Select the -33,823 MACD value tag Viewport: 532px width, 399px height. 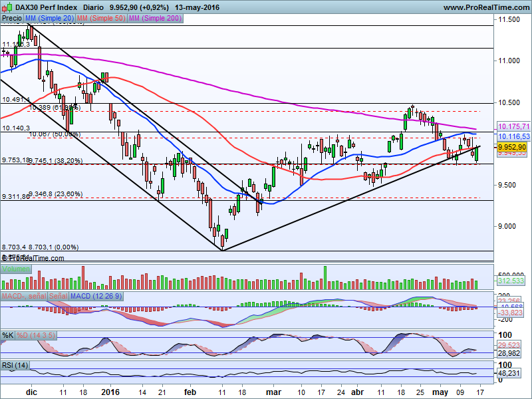511,313
